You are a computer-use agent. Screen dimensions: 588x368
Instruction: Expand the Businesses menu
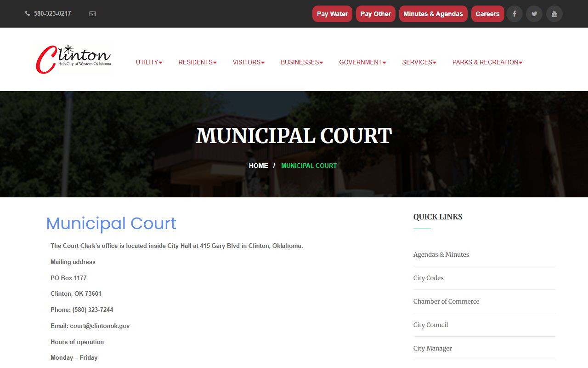point(302,62)
